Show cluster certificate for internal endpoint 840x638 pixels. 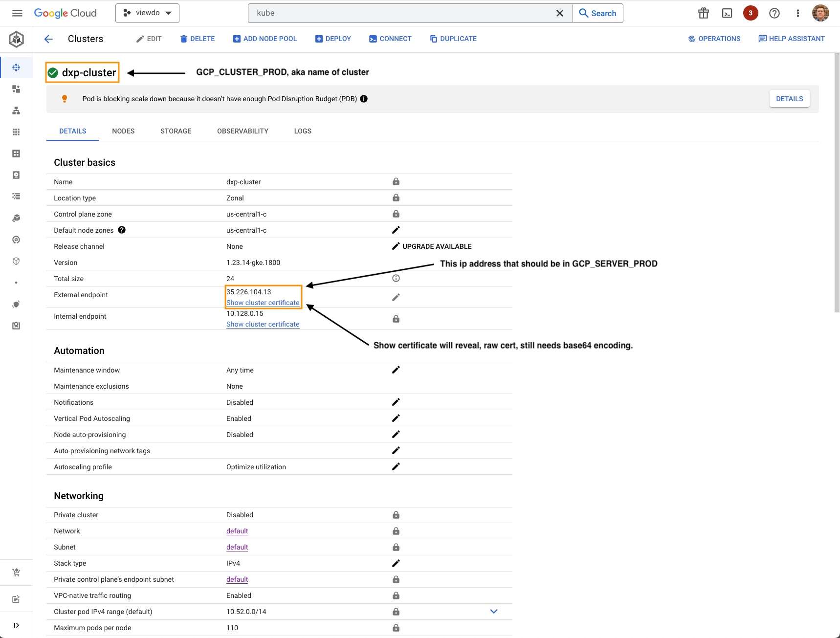pos(263,324)
